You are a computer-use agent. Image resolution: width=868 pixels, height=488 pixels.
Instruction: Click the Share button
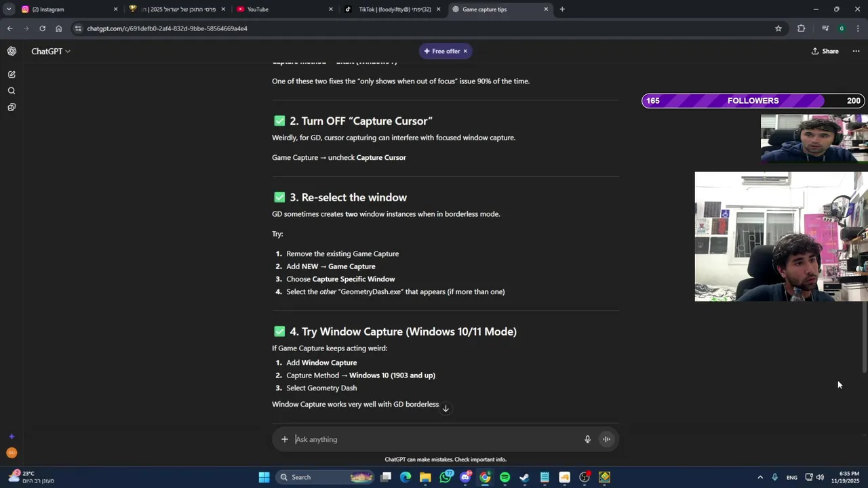point(825,52)
